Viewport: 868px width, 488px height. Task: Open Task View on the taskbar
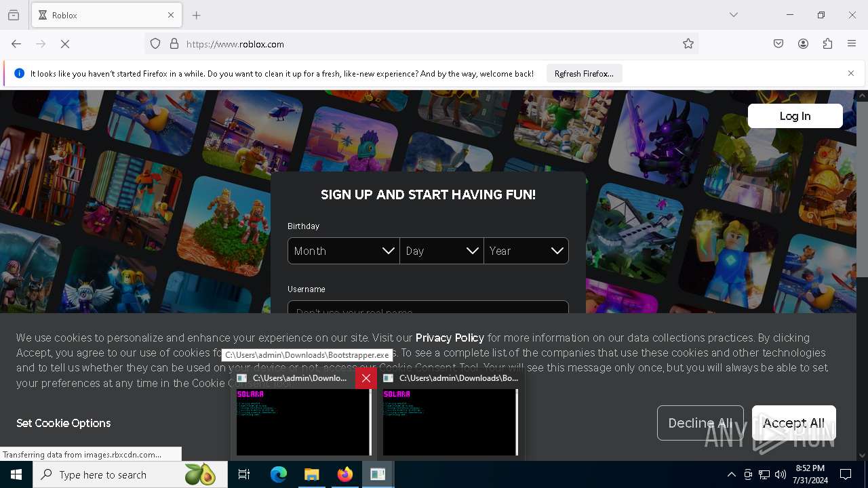244,474
